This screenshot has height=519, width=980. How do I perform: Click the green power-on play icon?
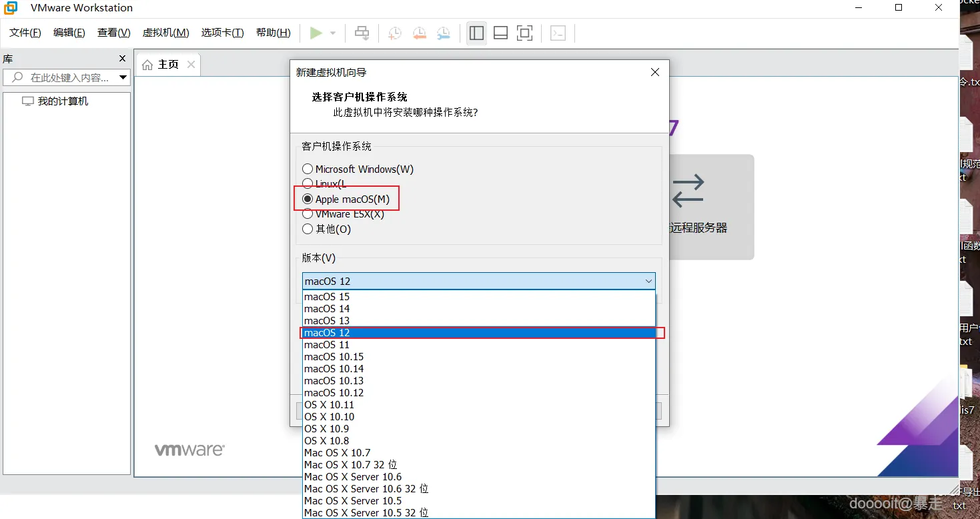(316, 33)
